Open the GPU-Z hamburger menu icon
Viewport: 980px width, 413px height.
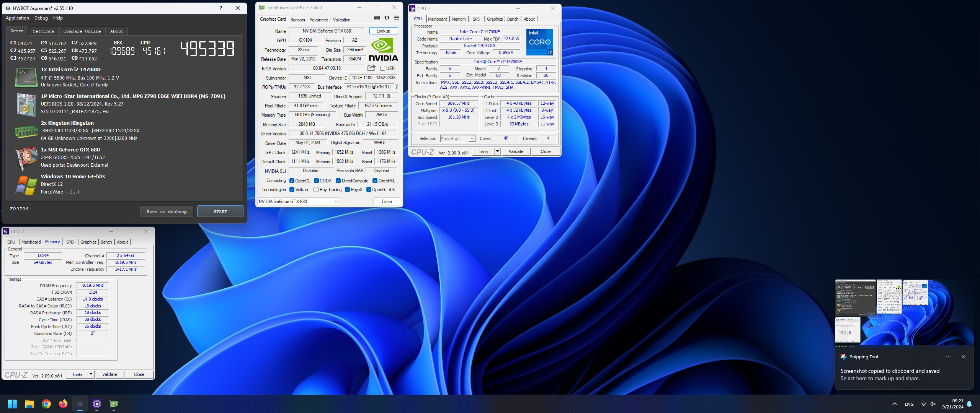pos(397,18)
